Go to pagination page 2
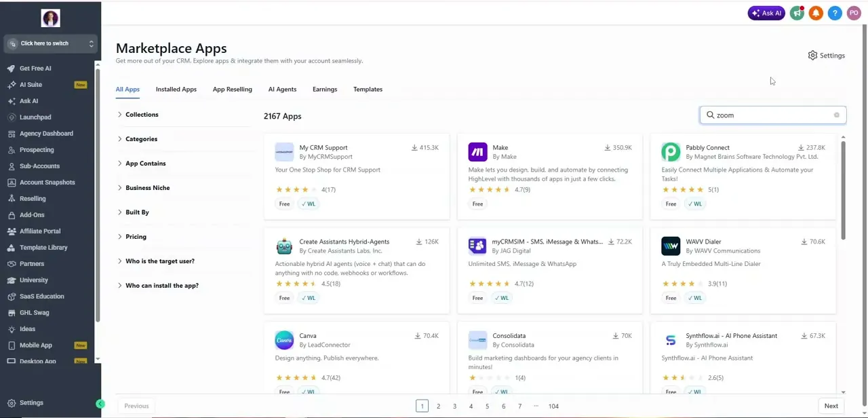This screenshot has width=868, height=418. point(438,406)
